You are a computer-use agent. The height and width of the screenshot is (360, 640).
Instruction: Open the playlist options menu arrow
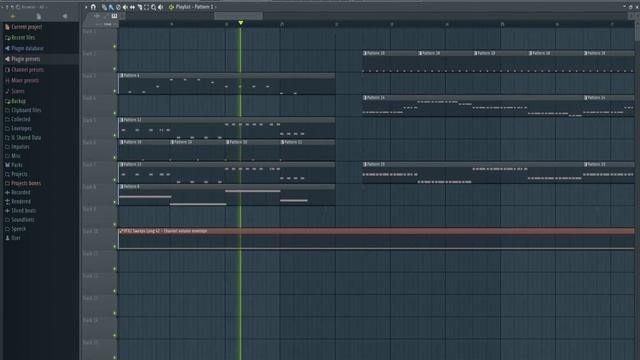pos(86,7)
